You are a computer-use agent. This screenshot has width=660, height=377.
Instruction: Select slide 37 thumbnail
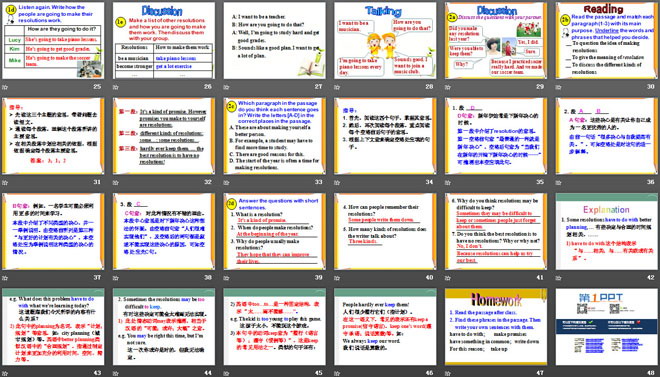coord(53,231)
